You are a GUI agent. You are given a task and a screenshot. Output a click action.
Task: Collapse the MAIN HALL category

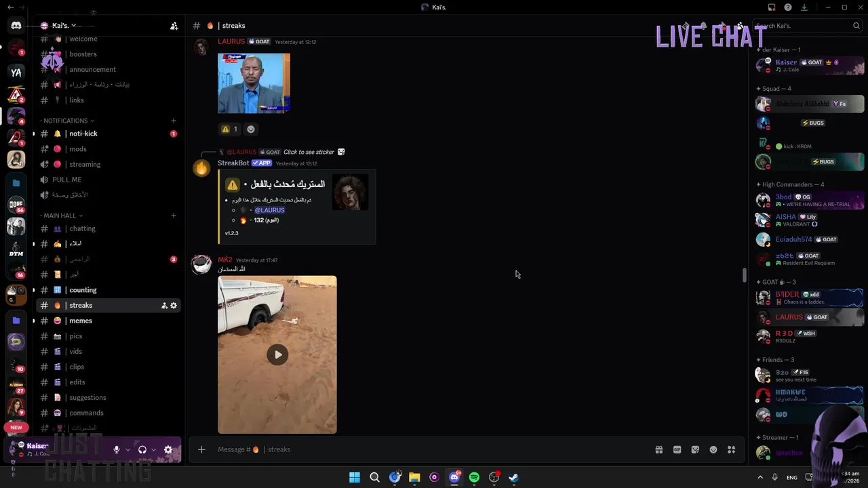61,216
